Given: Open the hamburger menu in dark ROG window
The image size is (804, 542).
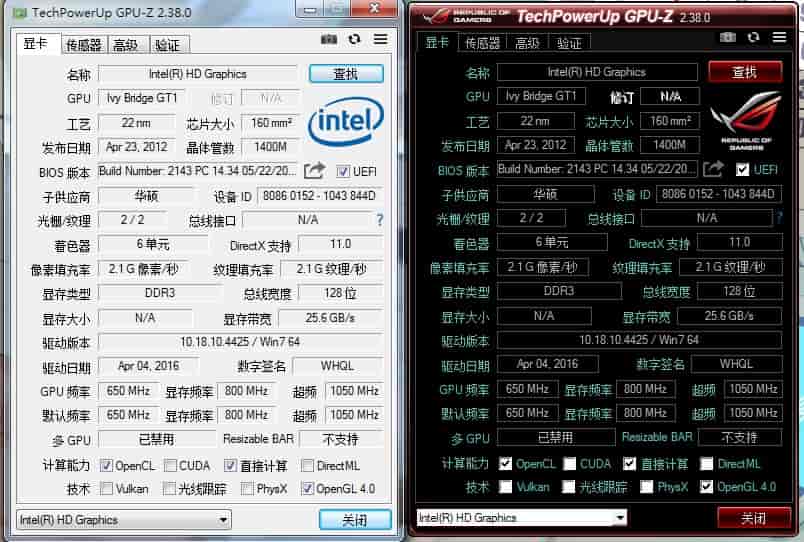Looking at the screenshot, I should click(x=779, y=37).
